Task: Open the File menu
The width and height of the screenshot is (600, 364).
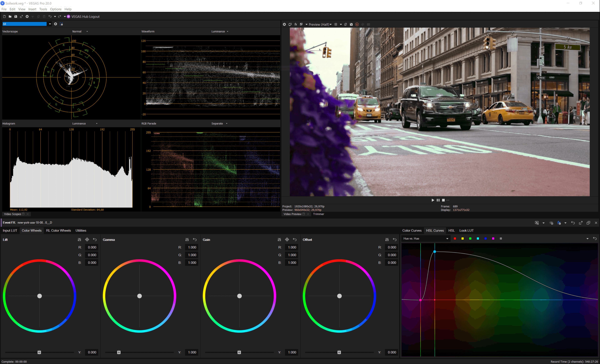Action: point(4,9)
